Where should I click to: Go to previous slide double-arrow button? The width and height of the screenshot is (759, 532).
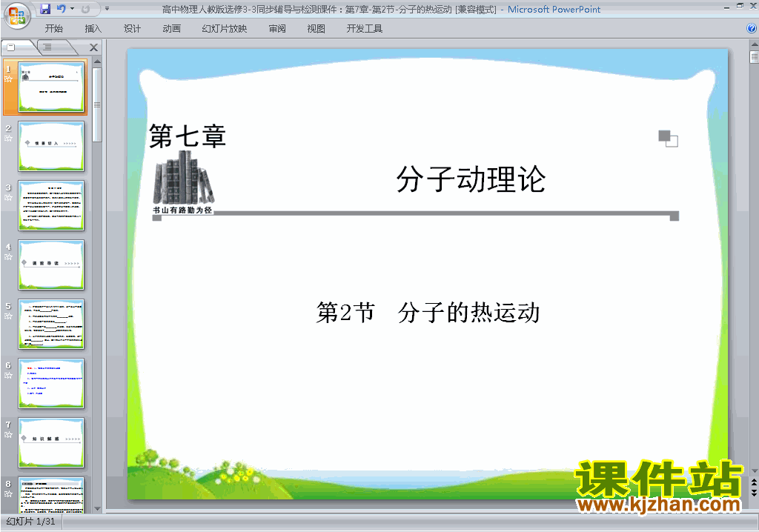tap(754, 482)
